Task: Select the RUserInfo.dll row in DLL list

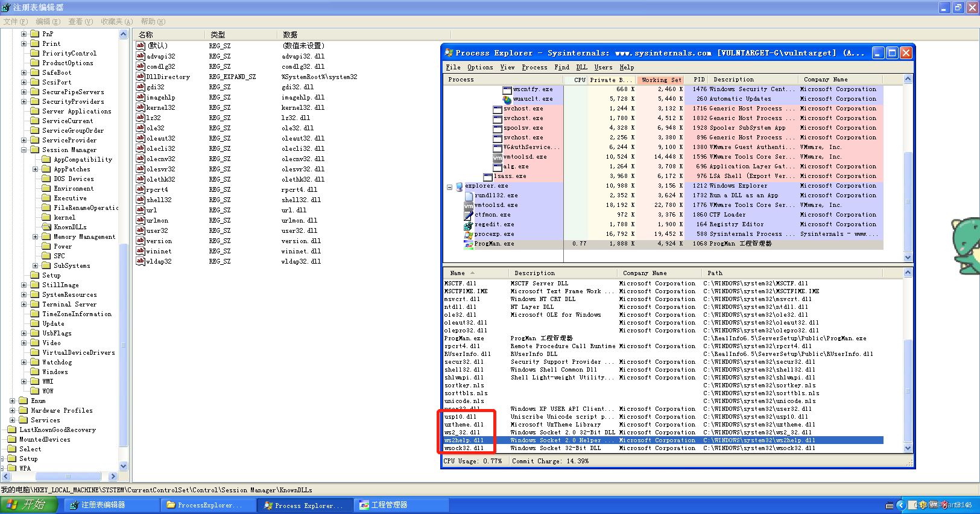Action: tap(663, 354)
